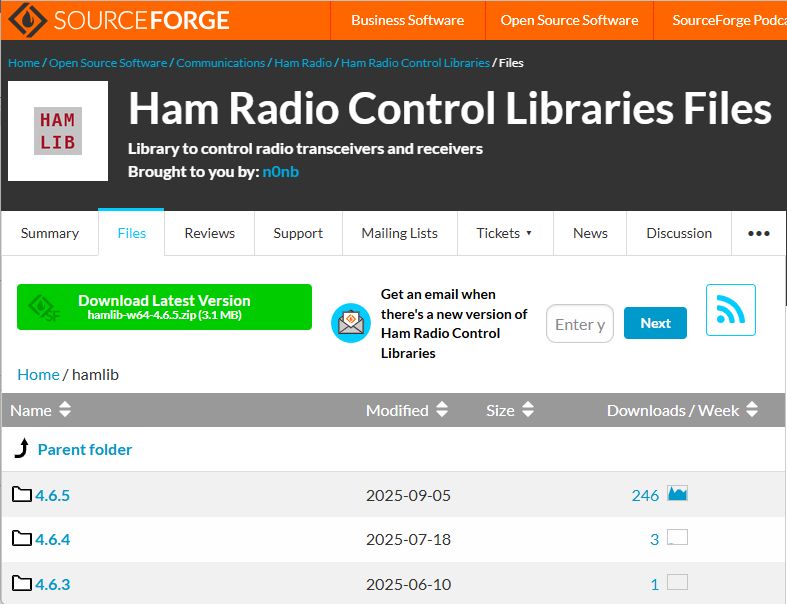787x604 pixels.
Task: Click the email address input field
Action: tap(580, 324)
